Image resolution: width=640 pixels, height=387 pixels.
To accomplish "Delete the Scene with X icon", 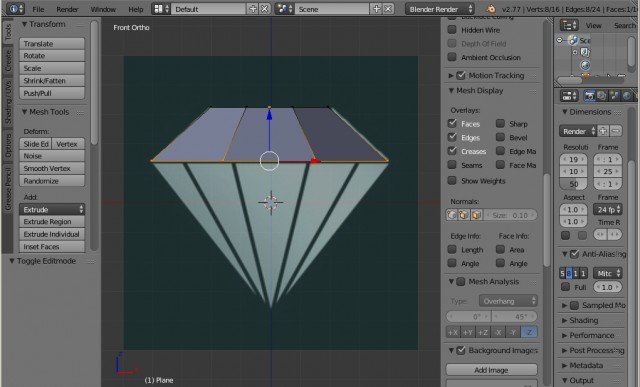I will [x=388, y=9].
